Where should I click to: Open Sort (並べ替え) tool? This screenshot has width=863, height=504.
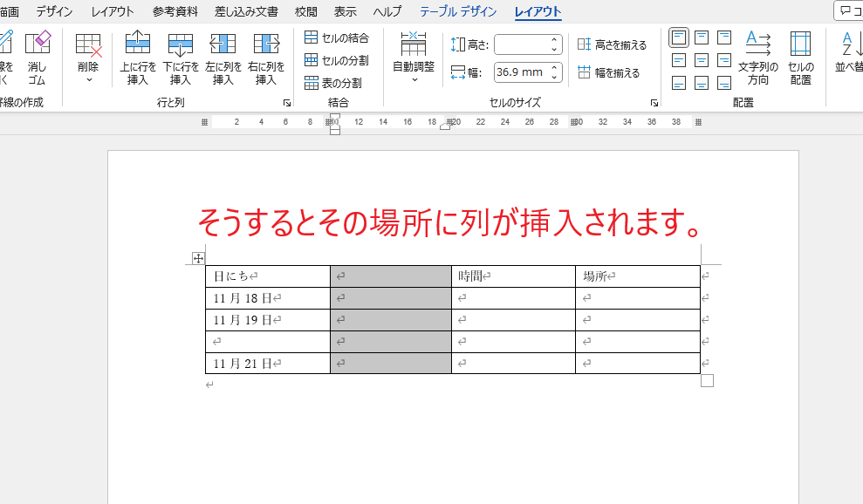click(849, 52)
